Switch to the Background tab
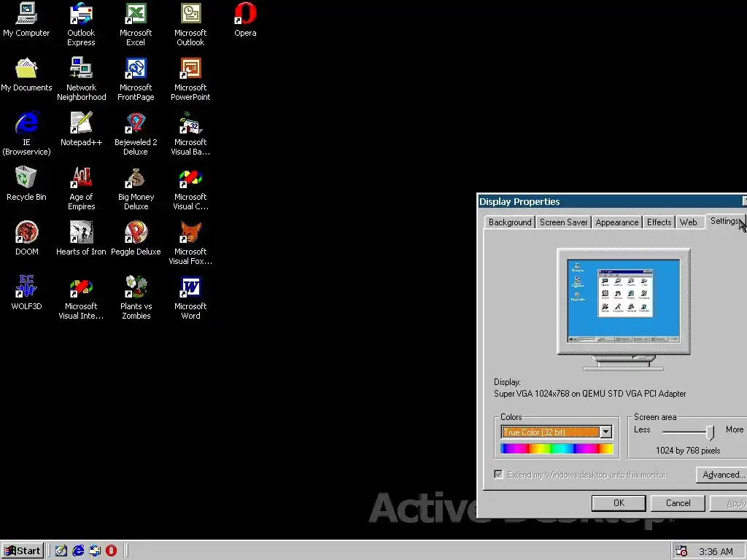Image resolution: width=747 pixels, height=560 pixels. click(510, 222)
